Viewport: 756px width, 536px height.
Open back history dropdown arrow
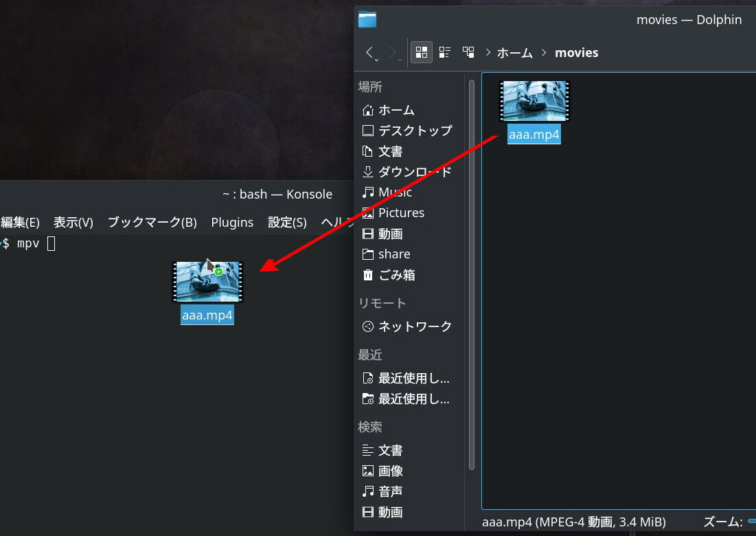[376, 59]
